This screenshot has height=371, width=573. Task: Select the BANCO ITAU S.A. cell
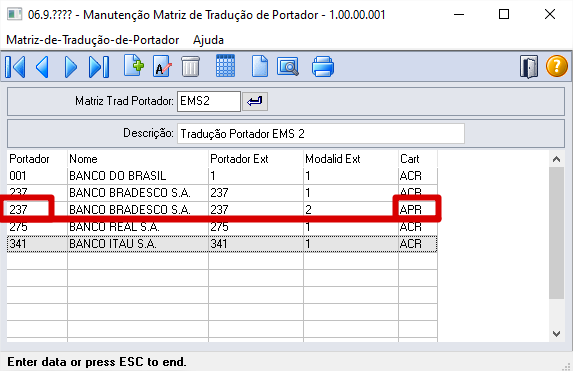(x=138, y=244)
